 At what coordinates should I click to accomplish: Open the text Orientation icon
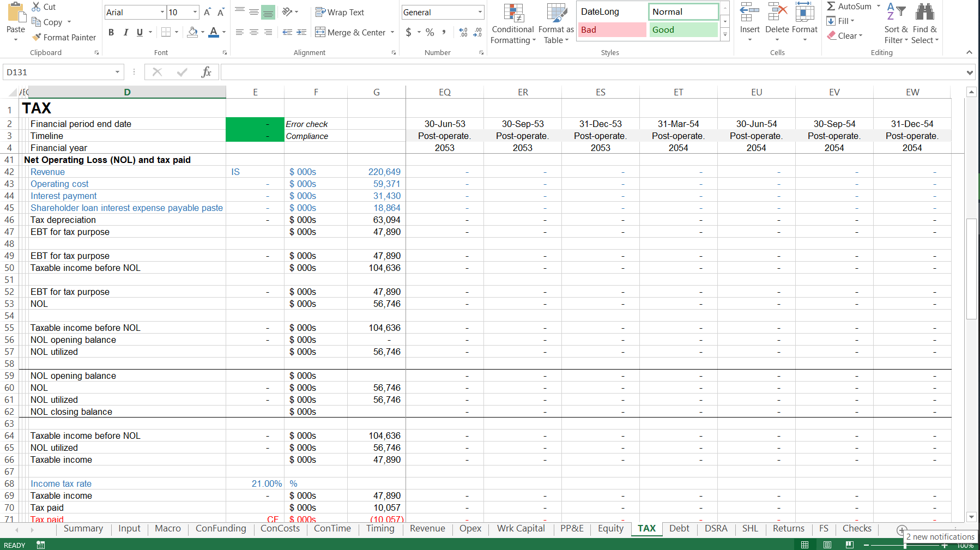click(287, 11)
